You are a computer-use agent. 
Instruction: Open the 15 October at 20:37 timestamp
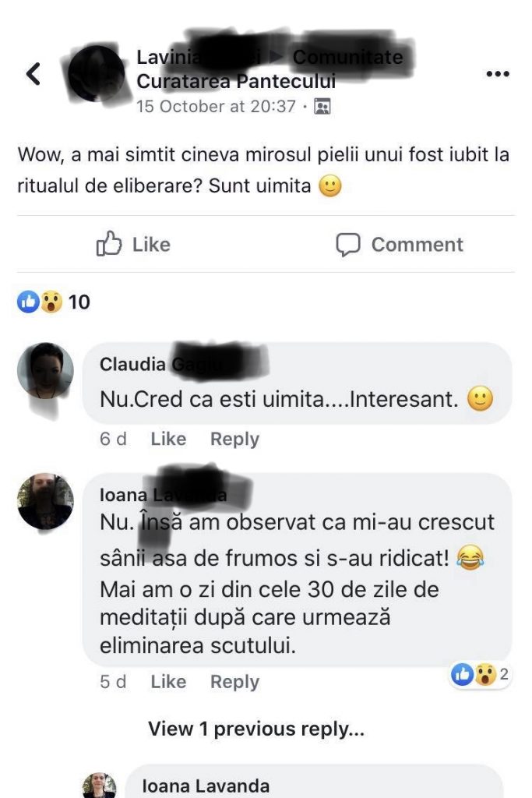tap(216, 106)
